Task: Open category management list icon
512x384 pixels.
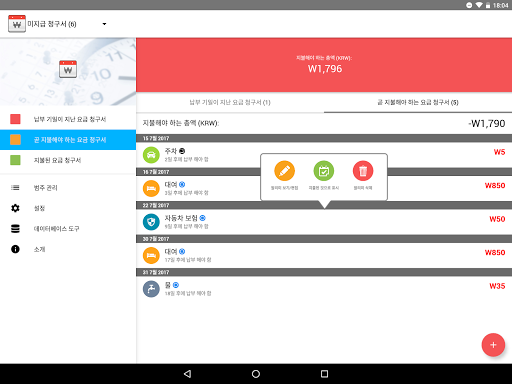Action: pyautogui.click(x=15, y=188)
